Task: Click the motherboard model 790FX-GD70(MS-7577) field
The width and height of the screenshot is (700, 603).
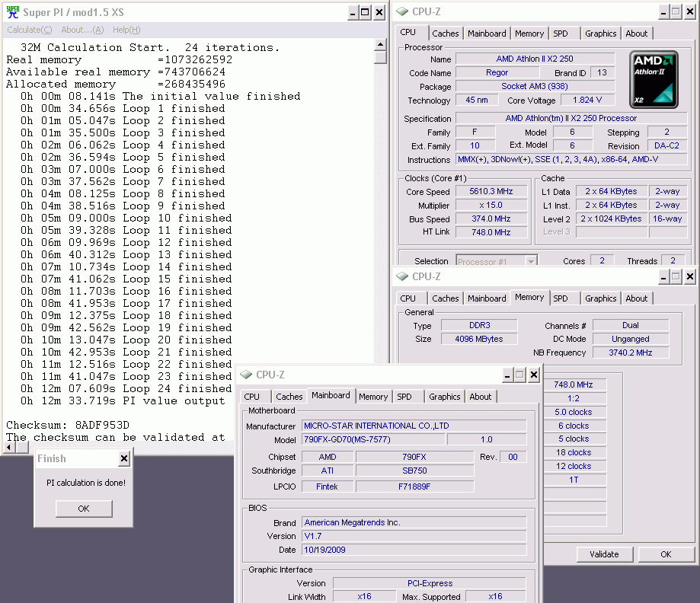Action: coord(373,439)
